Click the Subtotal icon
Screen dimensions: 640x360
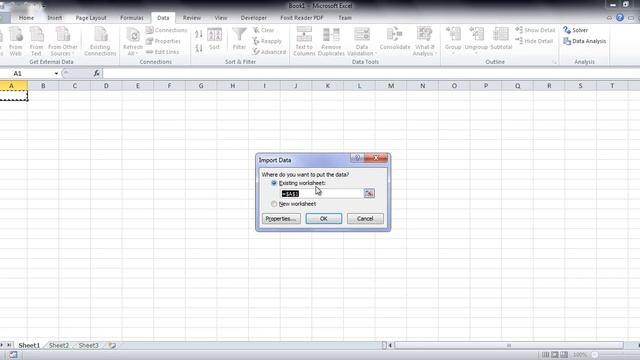501,39
